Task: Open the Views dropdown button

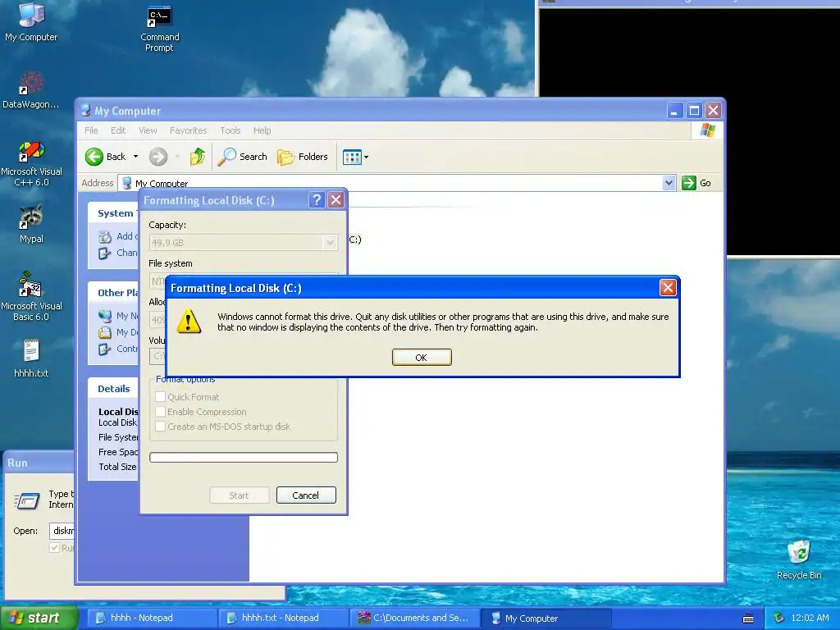Action: pos(355,157)
